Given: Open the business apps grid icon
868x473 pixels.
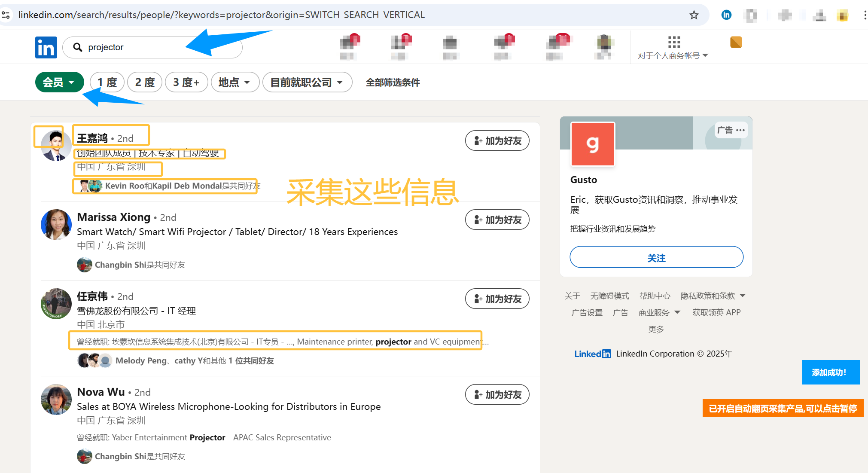Looking at the screenshot, I should (x=674, y=42).
